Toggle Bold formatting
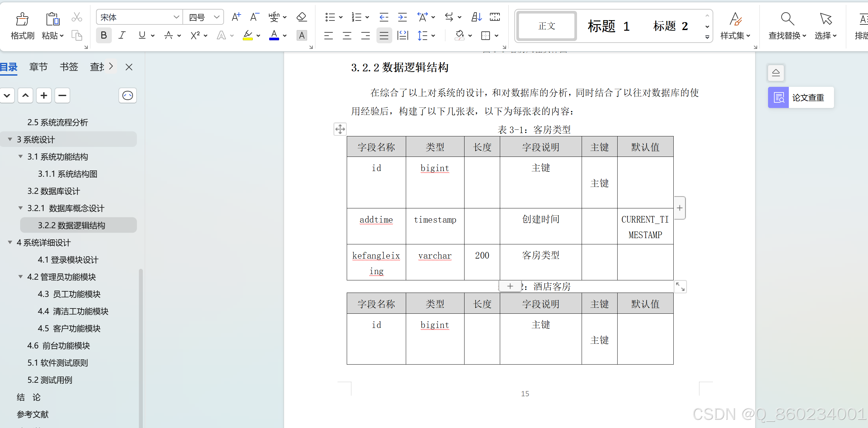 104,35
